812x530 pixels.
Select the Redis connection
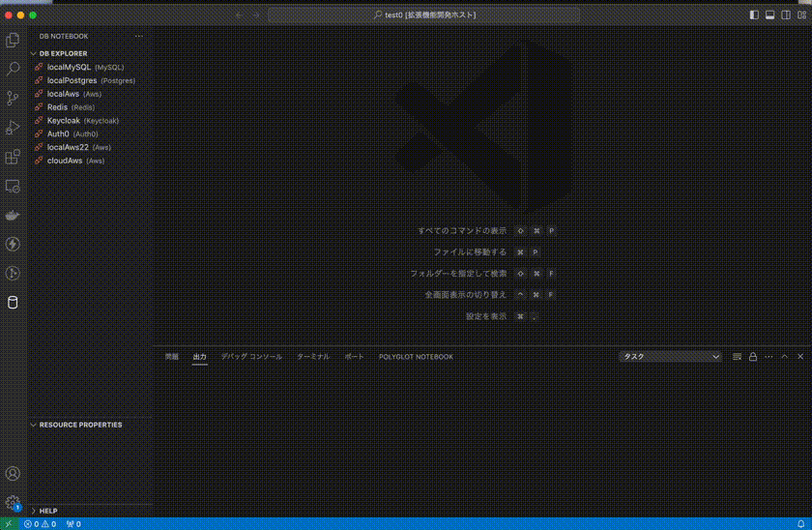click(x=91, y=107)
